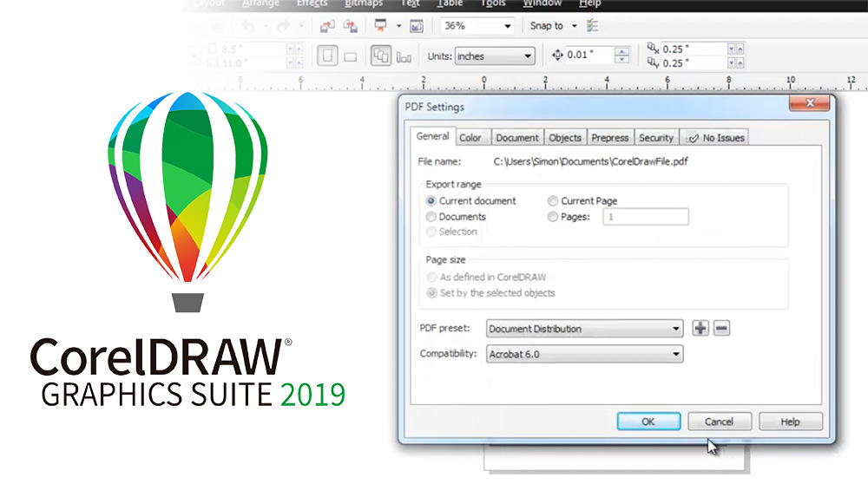Click the all pages layout icon

click(380, 56)
